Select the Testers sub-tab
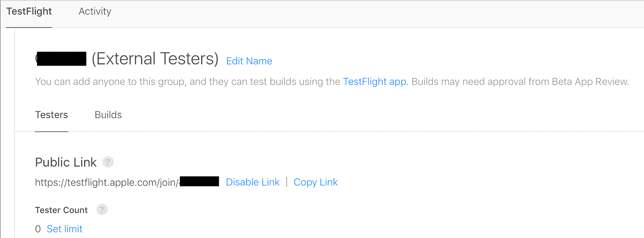This screenshot has width=644, height=238. coord(51,115)
